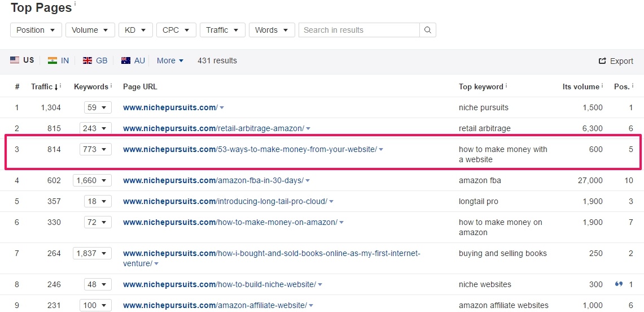Sort by the Keywords column header
The height and width of the screenshot is (312, 644).
pyautogui.click(x=91, y=86)
